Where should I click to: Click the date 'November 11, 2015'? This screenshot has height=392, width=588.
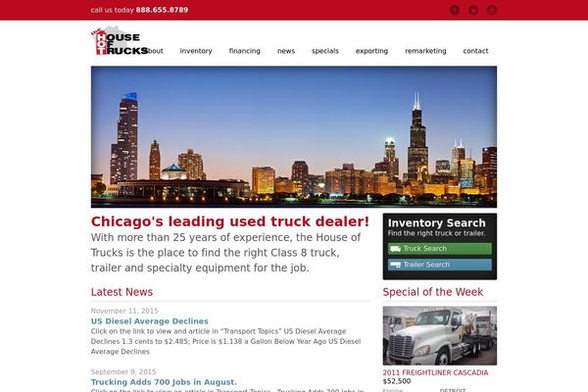click(x=124, y=311)
